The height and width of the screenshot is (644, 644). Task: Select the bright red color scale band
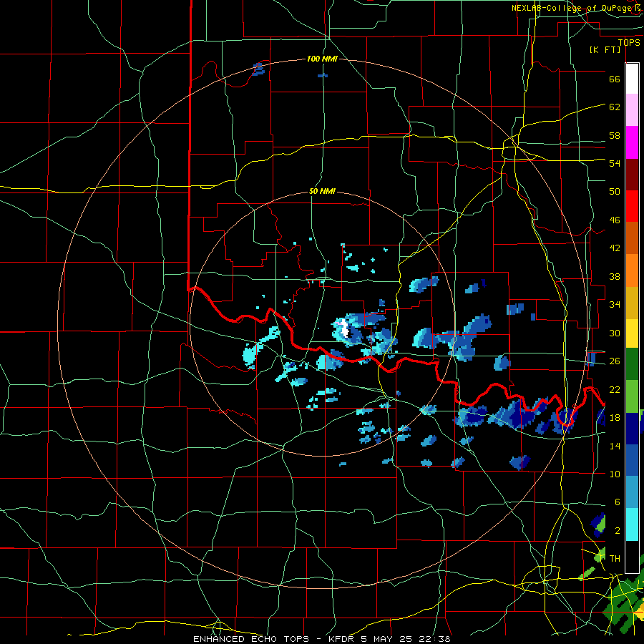(x=632, y=207)
